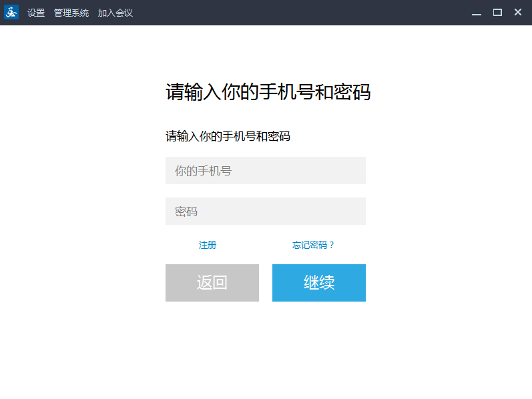Click the gray 返回 button
This screenshot has width=532, height=399.
tap(212, 283)
